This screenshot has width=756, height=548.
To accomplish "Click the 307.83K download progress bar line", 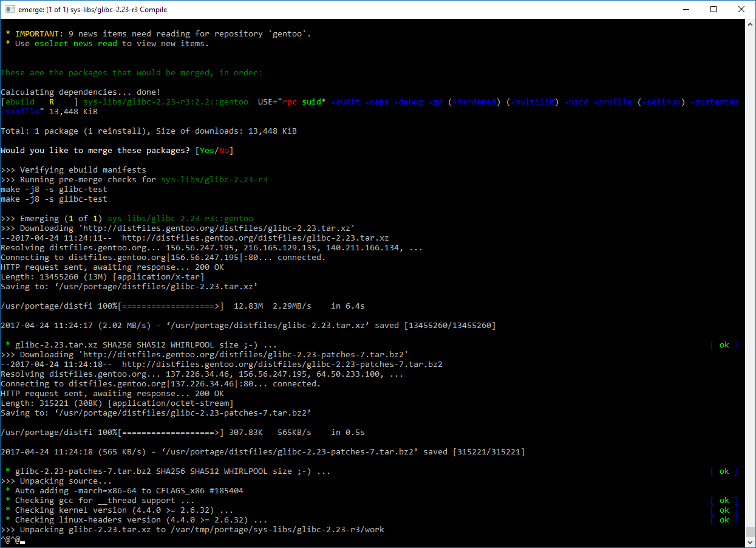I will [x=183, y=433].
